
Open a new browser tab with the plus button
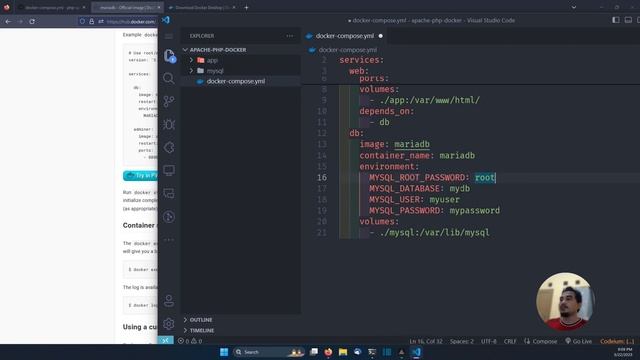coord(246,7)
